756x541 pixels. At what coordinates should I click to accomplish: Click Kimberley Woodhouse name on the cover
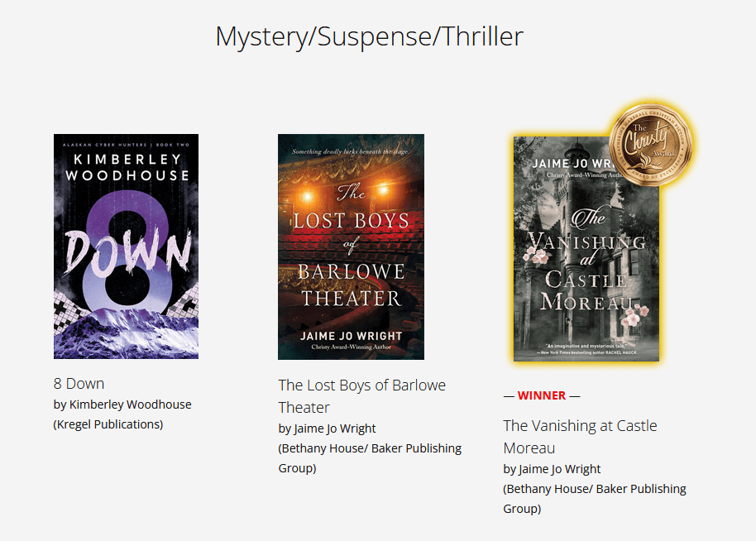pyautogui.click(x=127, y=167)
